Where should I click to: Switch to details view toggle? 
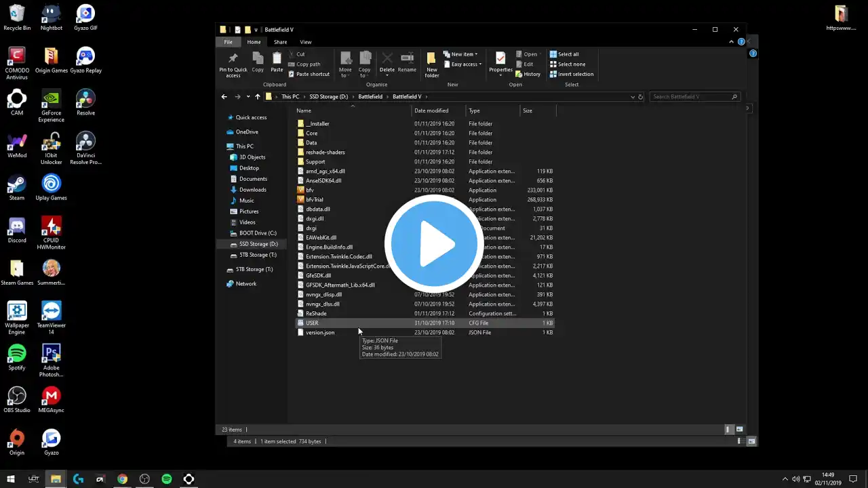(x=728, y=429)
